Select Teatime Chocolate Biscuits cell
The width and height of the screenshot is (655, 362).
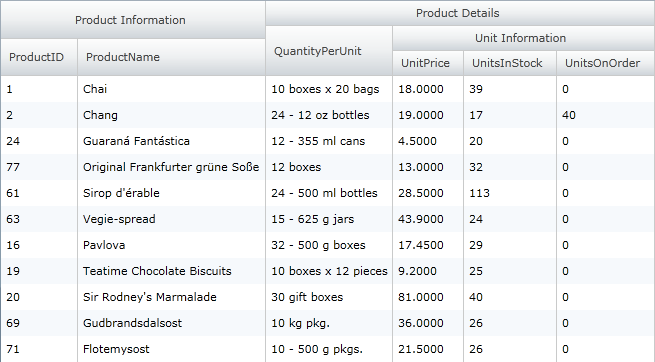(172, 271)
